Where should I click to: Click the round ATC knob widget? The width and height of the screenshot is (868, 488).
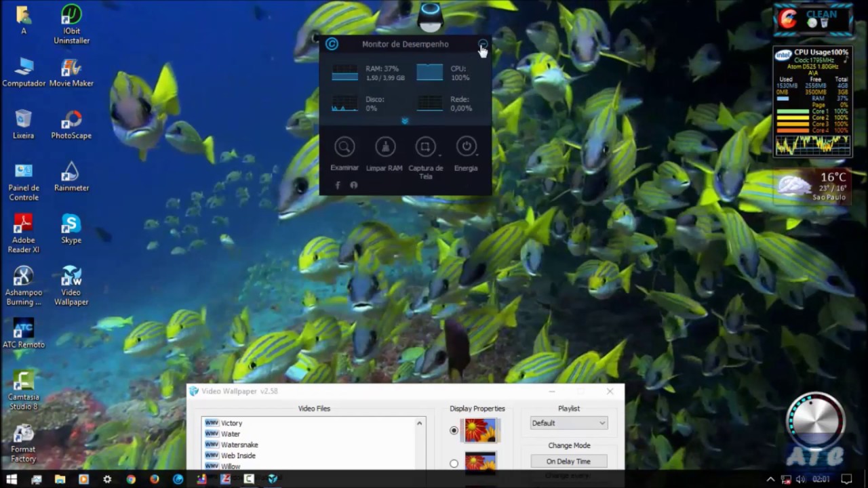[816, 421]
